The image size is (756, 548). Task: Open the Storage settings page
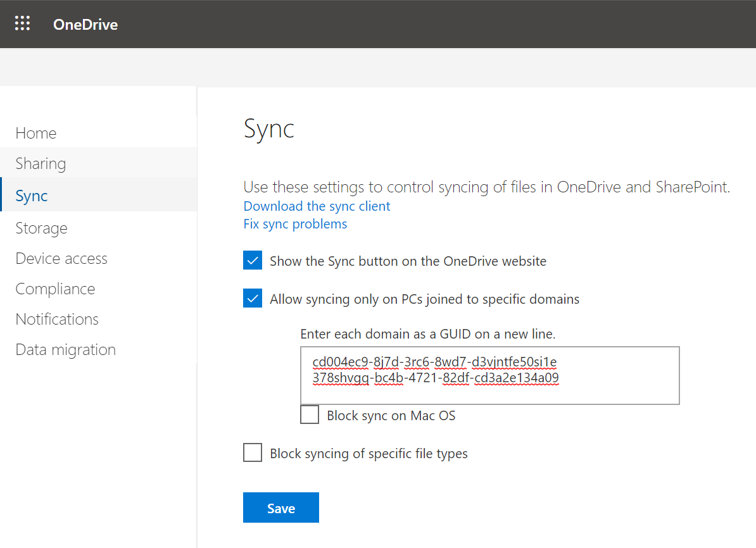[41, 228]
